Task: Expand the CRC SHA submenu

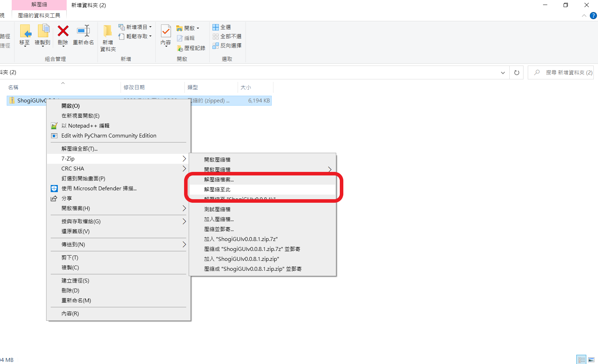Action: click(x=118, y=169)
